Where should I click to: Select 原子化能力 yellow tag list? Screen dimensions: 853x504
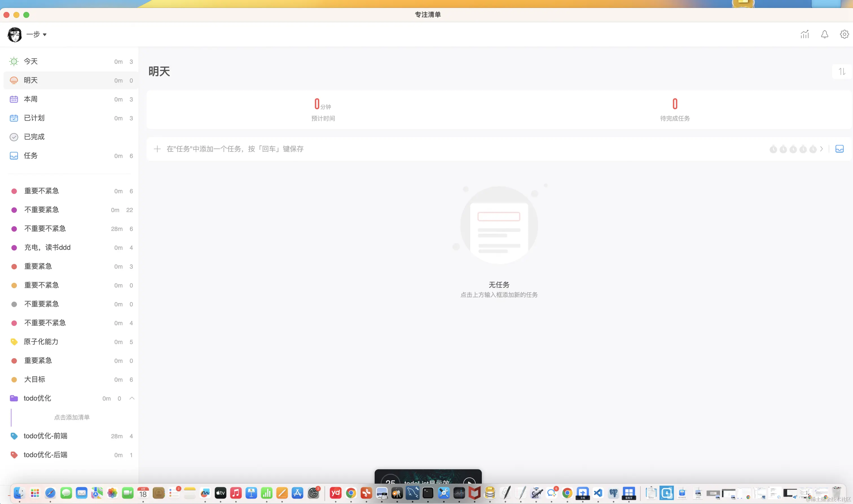tap(41, 342)
